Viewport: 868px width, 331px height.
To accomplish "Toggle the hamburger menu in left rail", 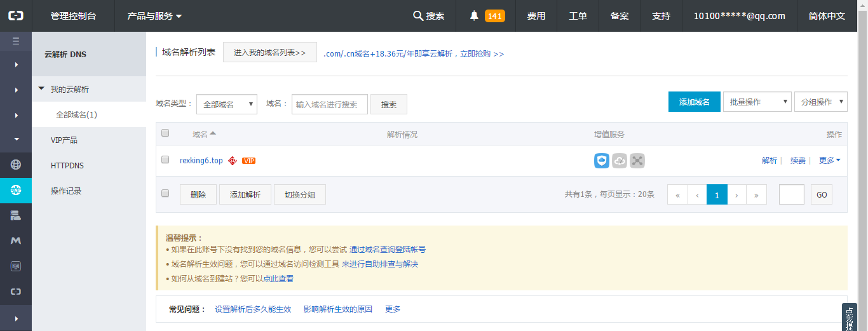I will pos(16,41).
